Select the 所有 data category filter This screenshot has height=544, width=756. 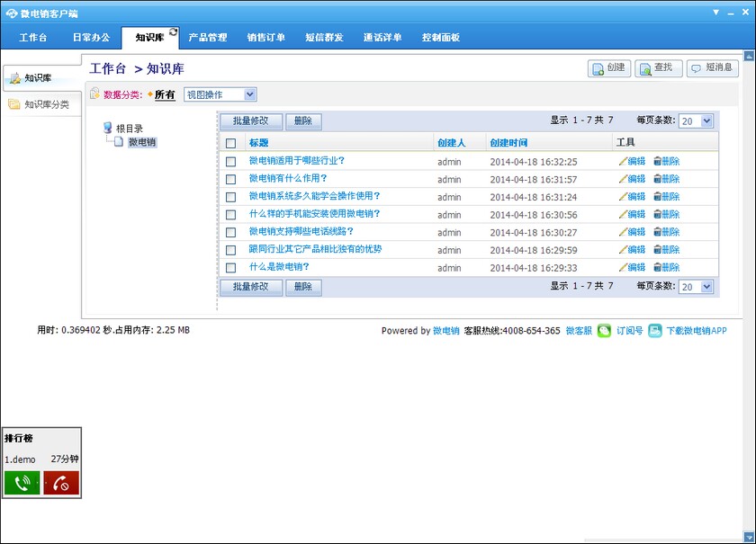tap(165, 95)
